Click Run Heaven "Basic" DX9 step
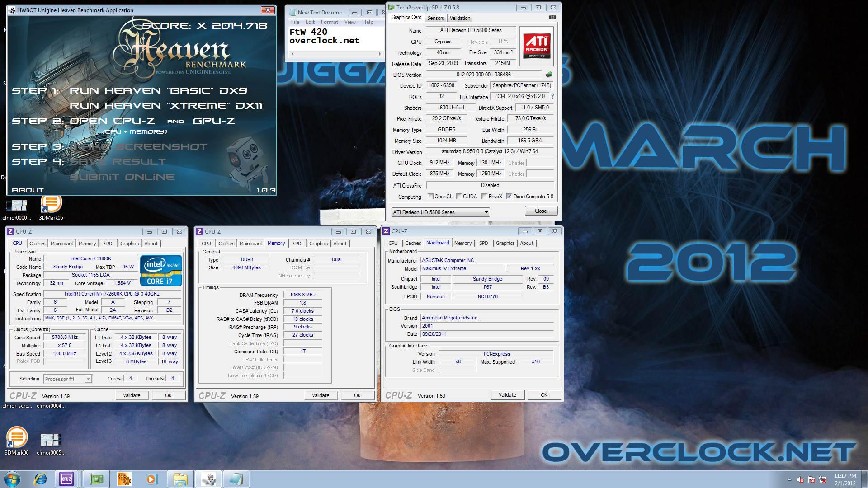The width and height of the screenshot is (868, 488). pyautogui.click(x=158, y=91)
